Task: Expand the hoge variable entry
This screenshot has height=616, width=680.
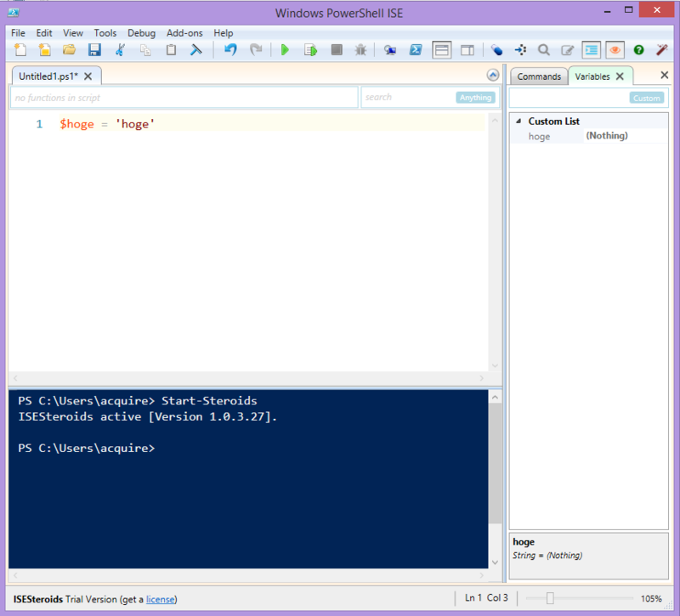Action: tap(539, 136)
